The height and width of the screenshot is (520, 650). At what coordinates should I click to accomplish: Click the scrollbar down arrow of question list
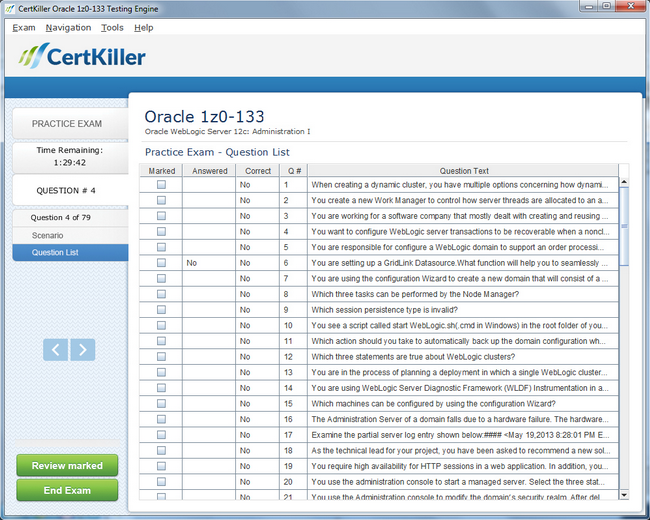coord(624,494)
